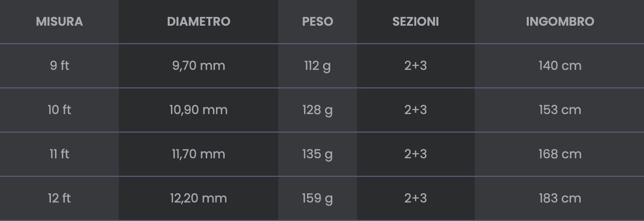Click the 11 ft size cell
The image size is (644, 221).
click(59, 154)
